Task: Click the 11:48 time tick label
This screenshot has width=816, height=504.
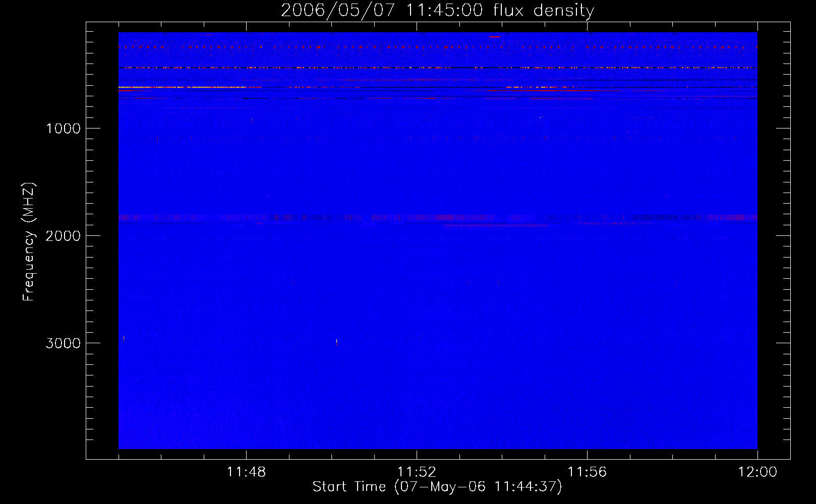Action: (x=246, y=472)
